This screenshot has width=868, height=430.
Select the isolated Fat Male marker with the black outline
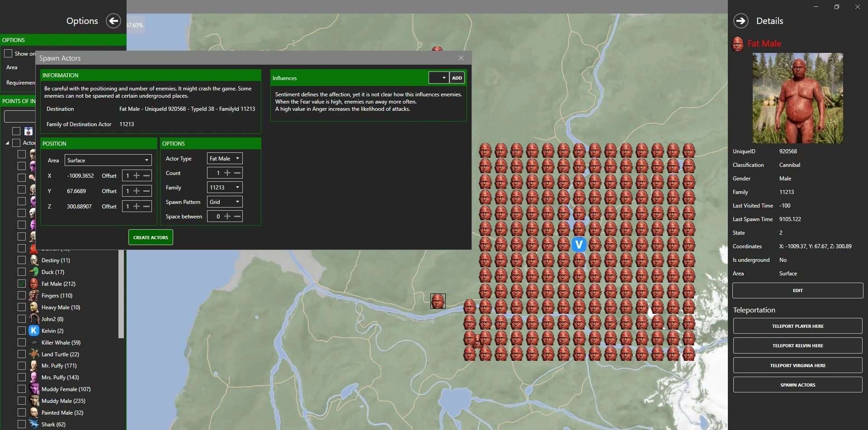pos(438,301)
